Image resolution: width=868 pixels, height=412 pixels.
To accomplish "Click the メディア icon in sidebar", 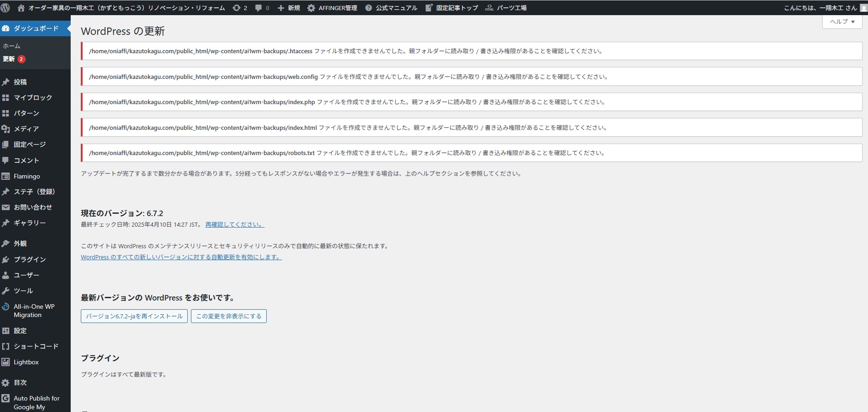I will 6,129.
